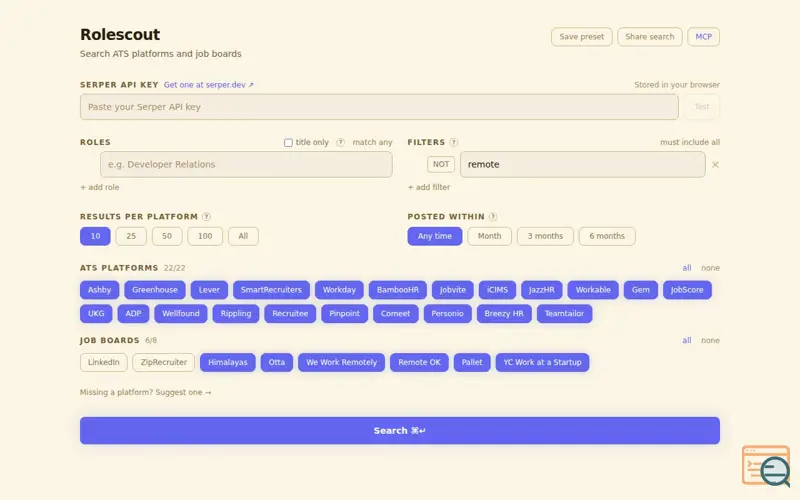Image resolution: width=800 pixels, height=500 pixels.
Task: Select 10 results per platform
Action: [x=95, y=236]
